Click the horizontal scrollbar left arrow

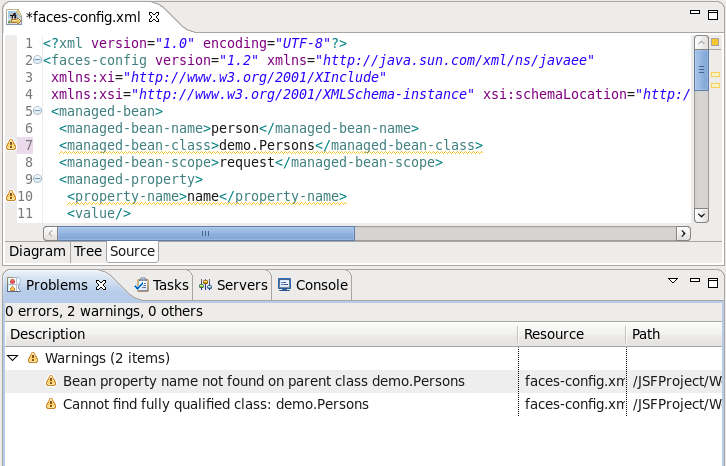tap(50, 233)
